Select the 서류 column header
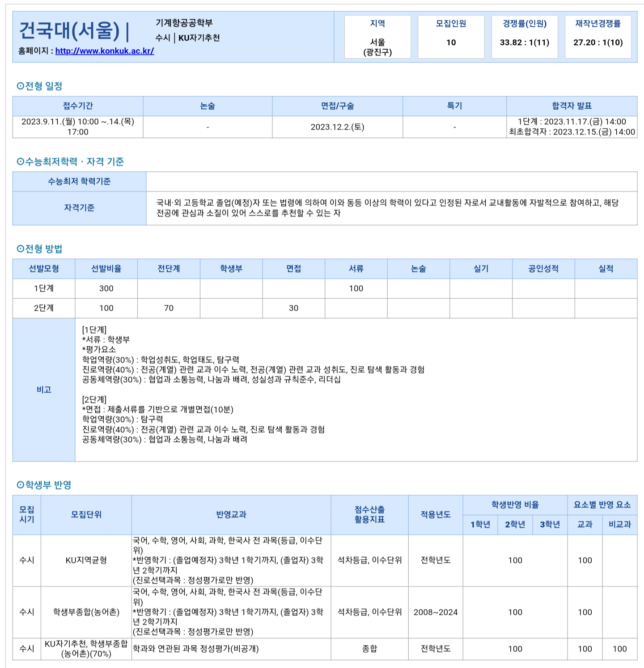 356,269
